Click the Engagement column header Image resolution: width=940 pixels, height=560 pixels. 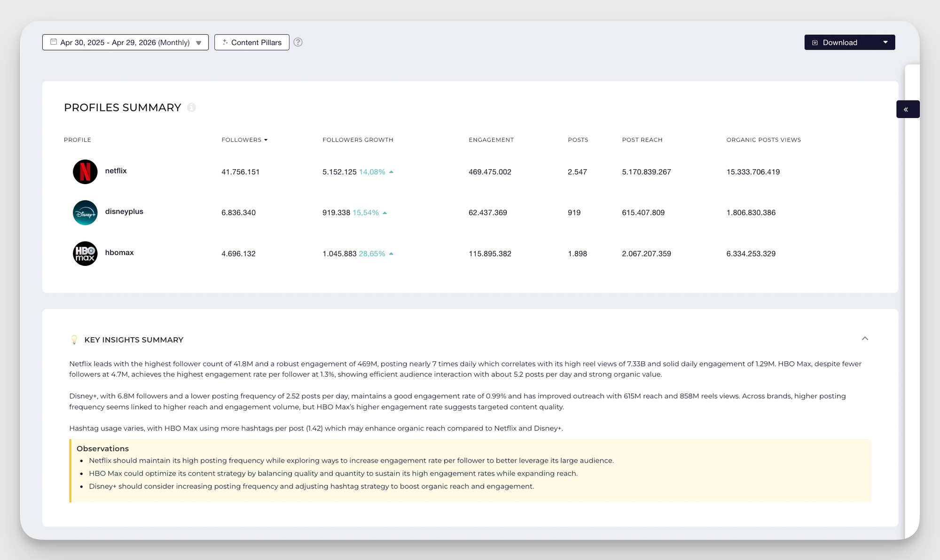[491, 140]
